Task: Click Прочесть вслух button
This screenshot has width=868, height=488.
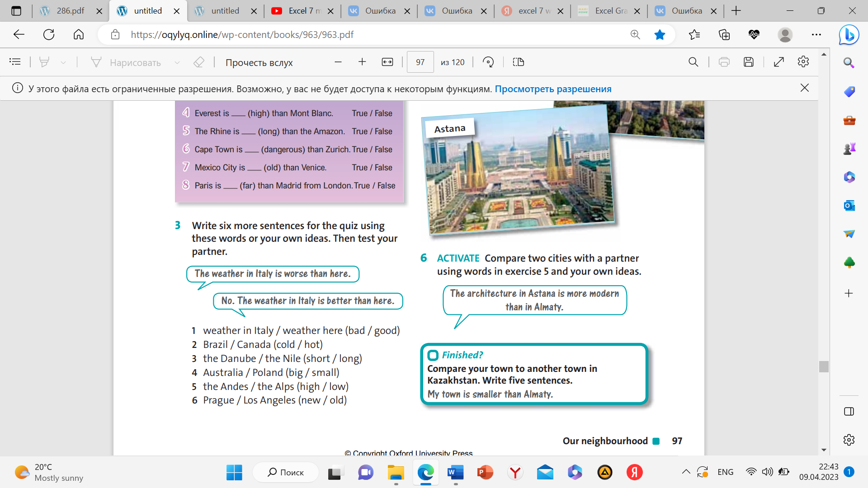Action: (x=259, y=62)
